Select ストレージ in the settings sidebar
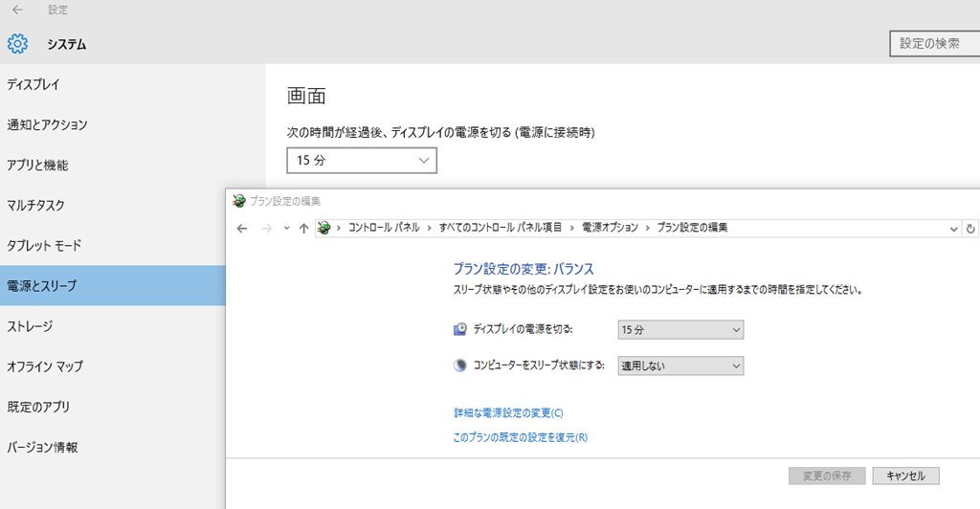Viewport: 980px width, 509px height. click(x=30, y=325)
